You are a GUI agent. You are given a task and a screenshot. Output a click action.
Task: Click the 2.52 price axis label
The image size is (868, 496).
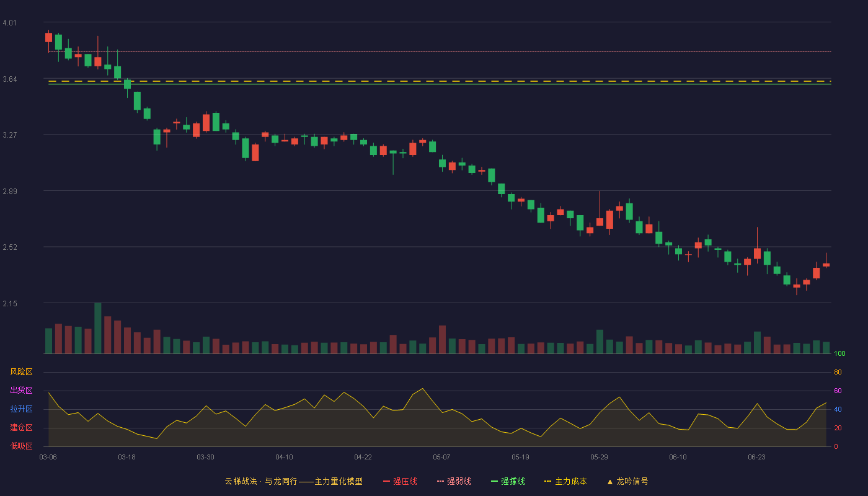pos(9,247)
